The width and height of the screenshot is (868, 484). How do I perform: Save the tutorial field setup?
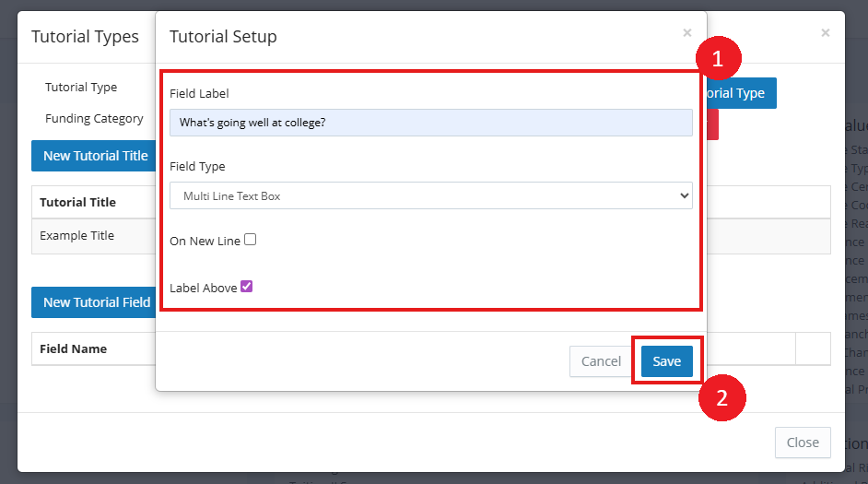666,361
